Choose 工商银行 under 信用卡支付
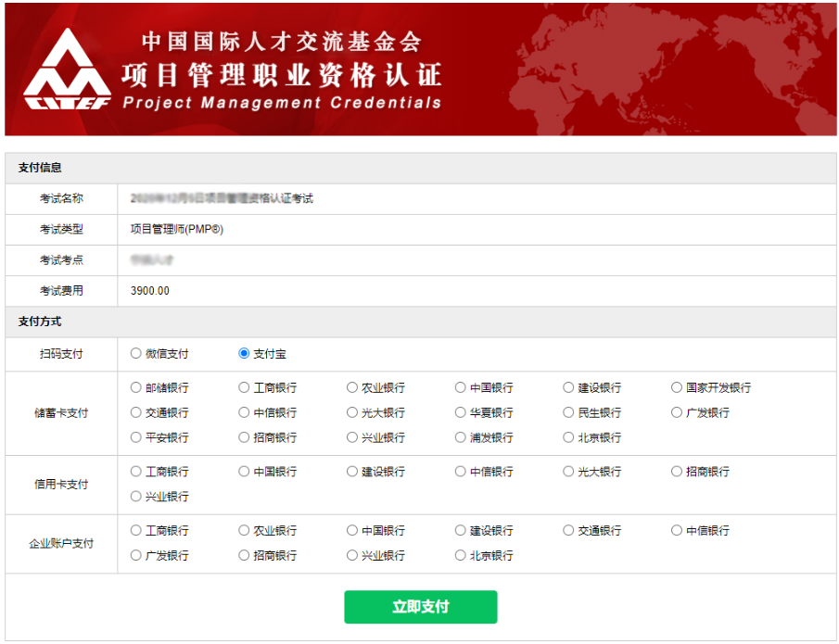Viewport: 839px width, 644px height. pyautogui.click(x=136, y=472)
